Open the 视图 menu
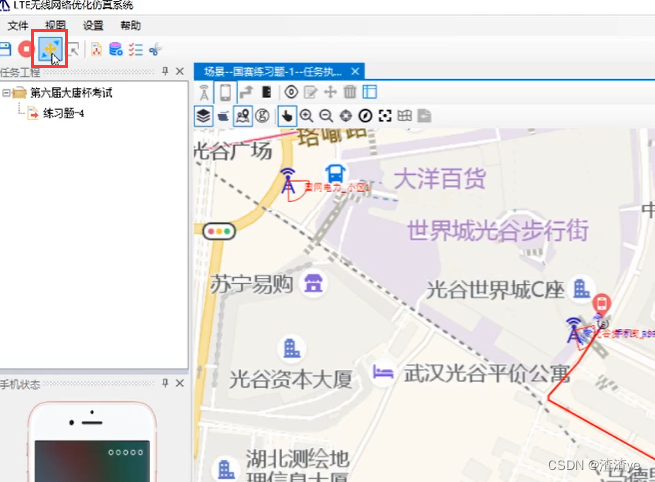The width and height of the screenshot is (655, 482). tap(55, 26)
